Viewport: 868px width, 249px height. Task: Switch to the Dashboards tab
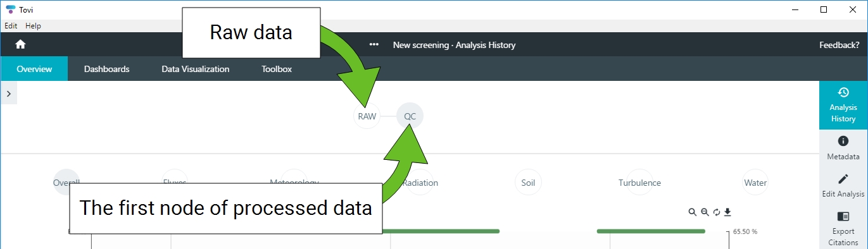point(107,69)
